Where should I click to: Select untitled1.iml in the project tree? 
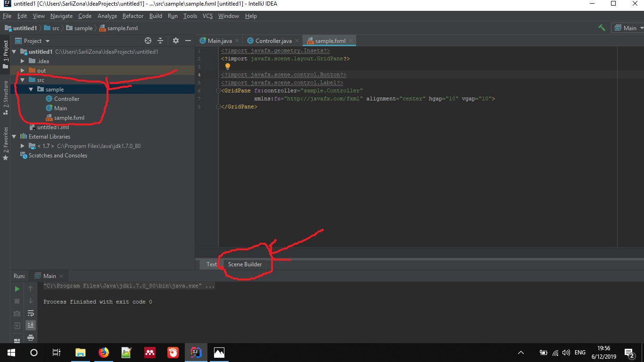[49, 127]
